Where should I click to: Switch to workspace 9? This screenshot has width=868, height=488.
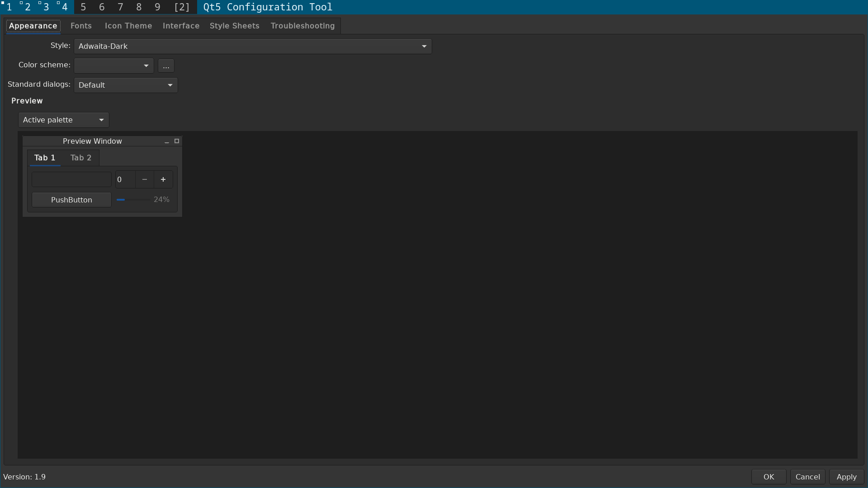point(157,7)
